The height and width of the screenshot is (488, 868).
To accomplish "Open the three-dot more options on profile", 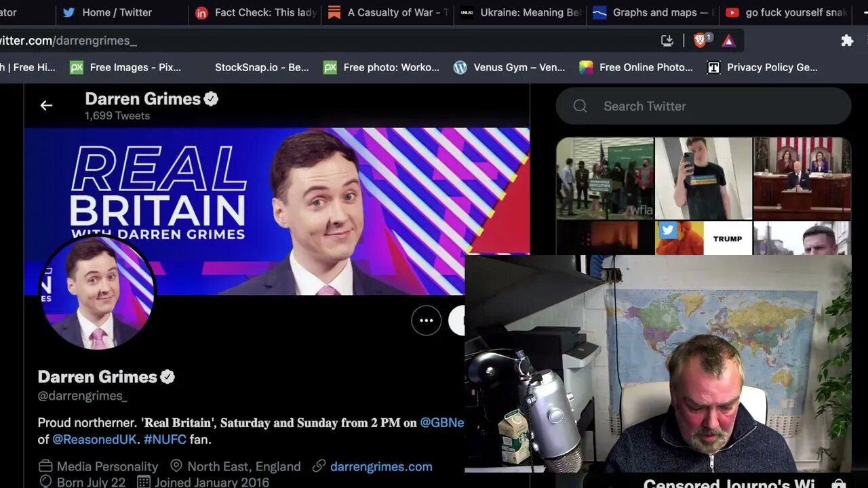I will 427,321.
